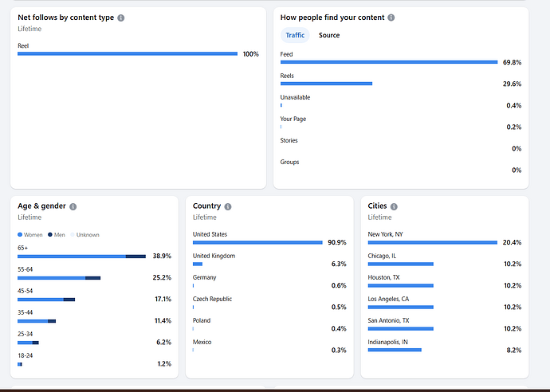The height and width of the screenshot is (392, 550).
Task: Click the 55-64 age group bar
Action: (x=59, y=278)
